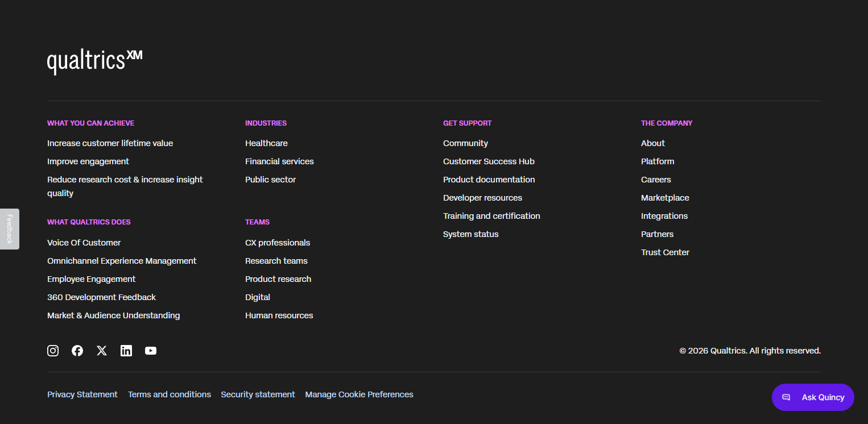
Task: Open the Qualtrics YouTube channel
Action: pyautogui.click(x=151, y=351)
